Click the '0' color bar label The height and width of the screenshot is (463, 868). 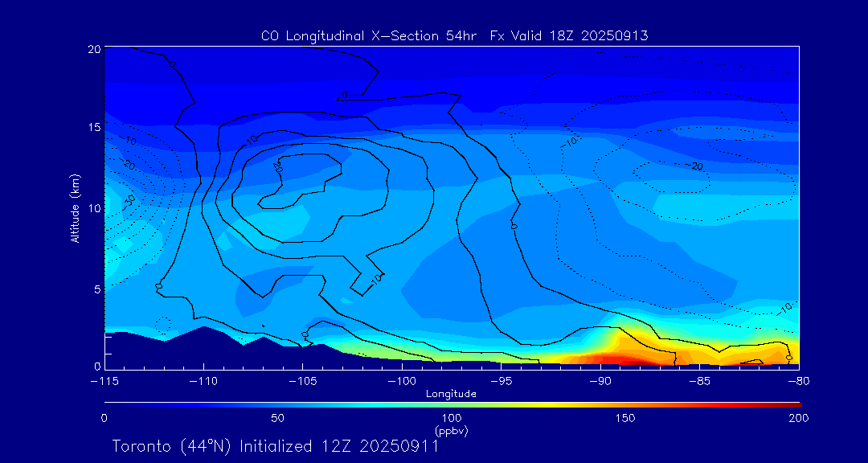point(104,418)
